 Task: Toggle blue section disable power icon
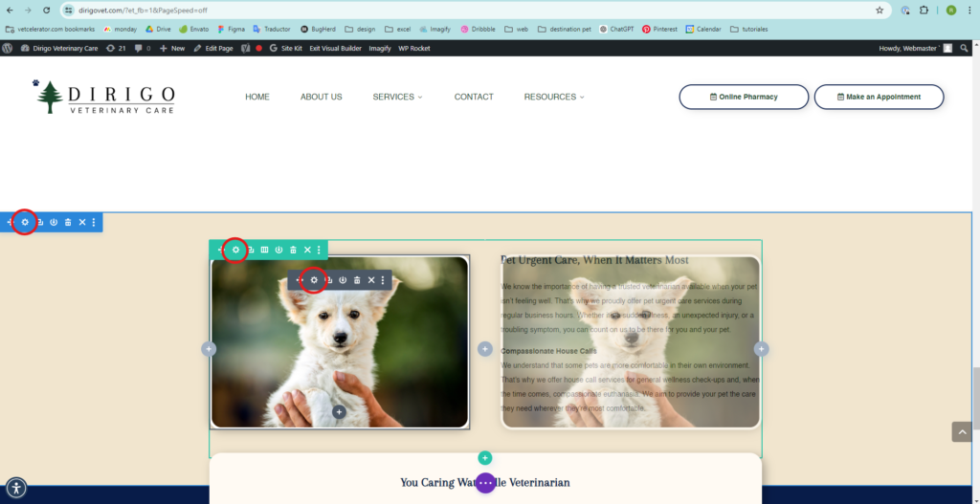tap(54, 222)
